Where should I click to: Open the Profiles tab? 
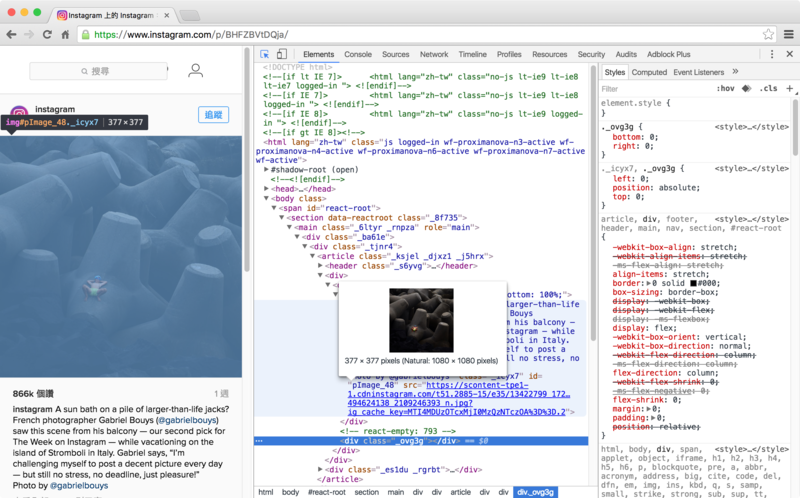(509, 54)
